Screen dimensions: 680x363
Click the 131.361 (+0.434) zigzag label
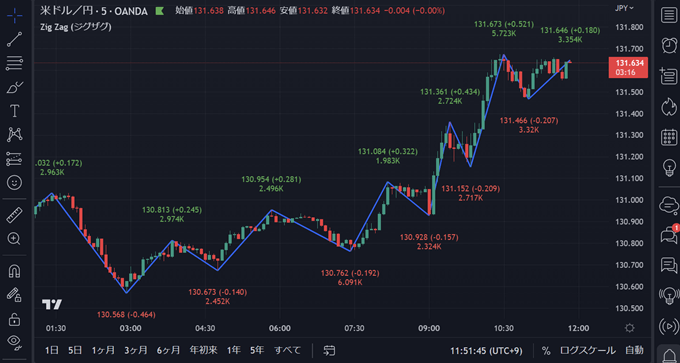click(x=449, y=92)
